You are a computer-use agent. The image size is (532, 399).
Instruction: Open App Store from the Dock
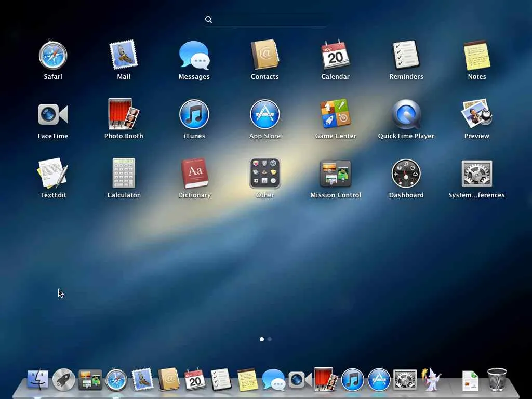tap(379, 379)
